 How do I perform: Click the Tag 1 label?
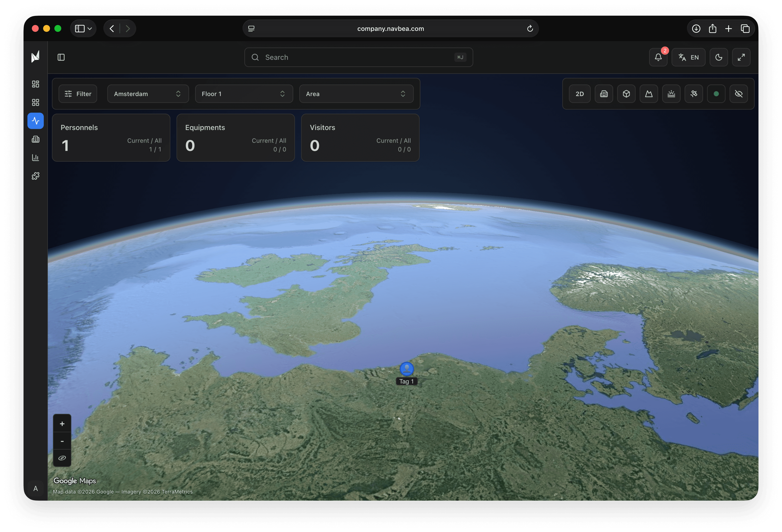click(406, 381)
